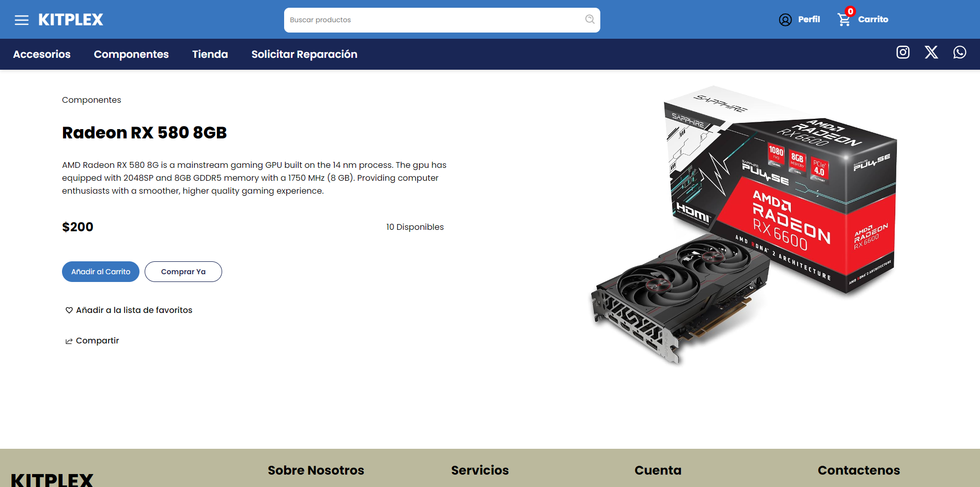Click the Compartir link
Image resolution: width=980 pixels, height=487 pixels.
pos(98,340)
